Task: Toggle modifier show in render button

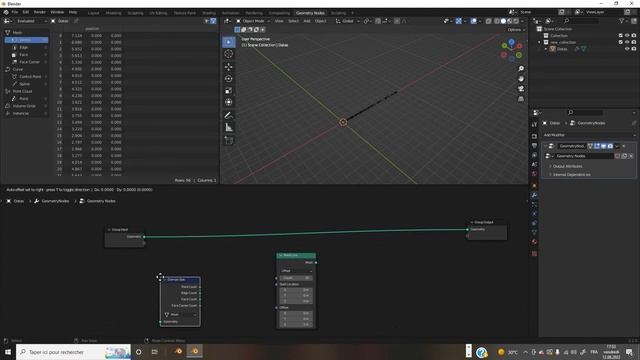Action: click(x=610, y=146)
